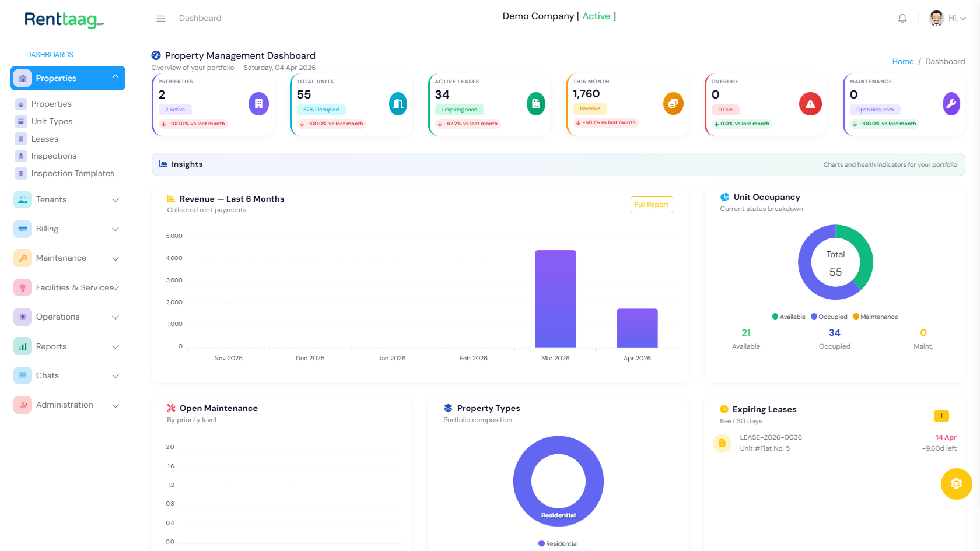This screenshot has width=980, height=551.
Task: Click the revenue coins icon on This Month card
Action: point(674,103)
